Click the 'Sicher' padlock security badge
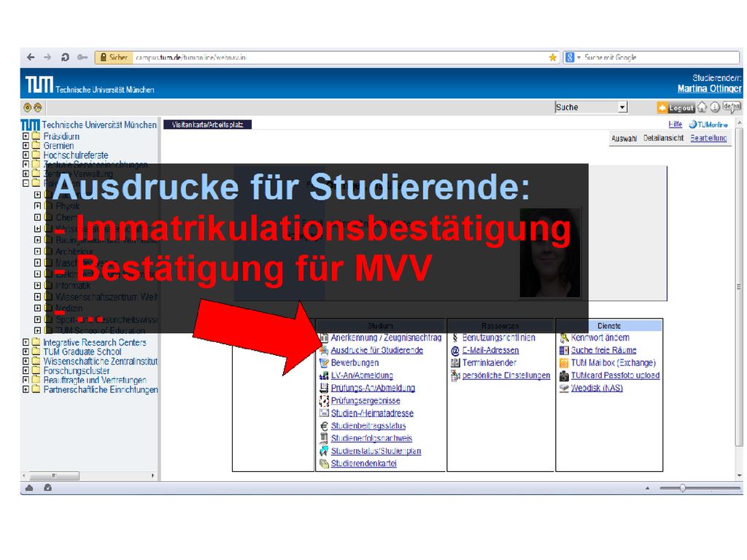Viewport: 747px width, 560px height. [x=113, y=57]
